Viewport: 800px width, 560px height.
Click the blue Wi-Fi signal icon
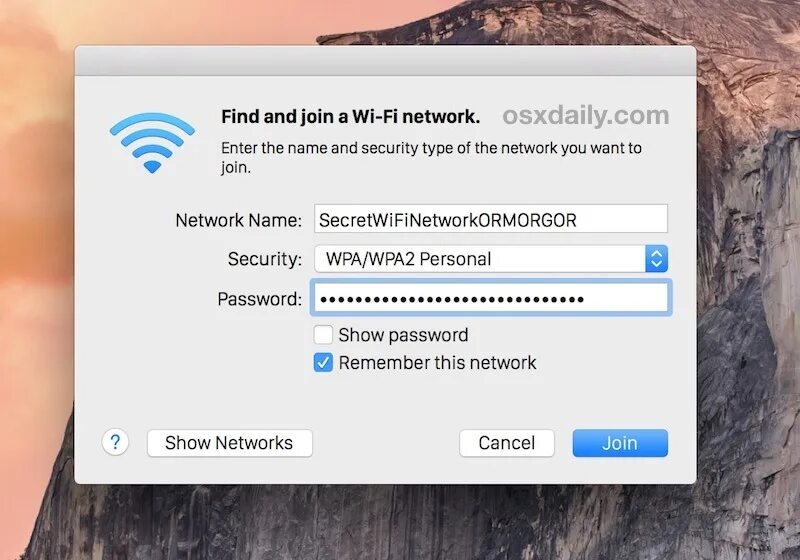tap(152, 143)
